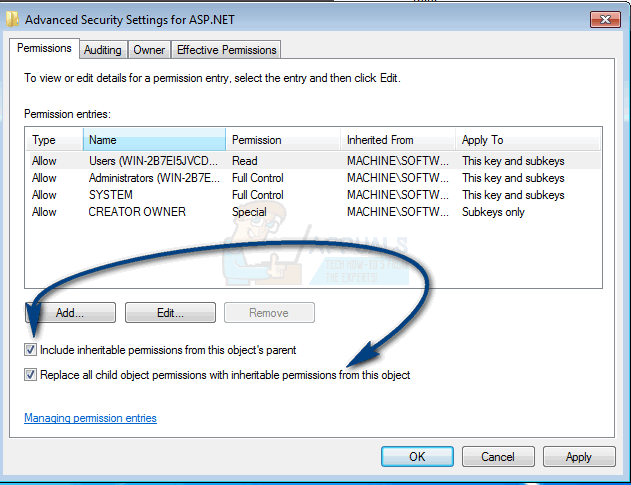
Task: Switch to the Auditing tab
Action: coord(102,49)
